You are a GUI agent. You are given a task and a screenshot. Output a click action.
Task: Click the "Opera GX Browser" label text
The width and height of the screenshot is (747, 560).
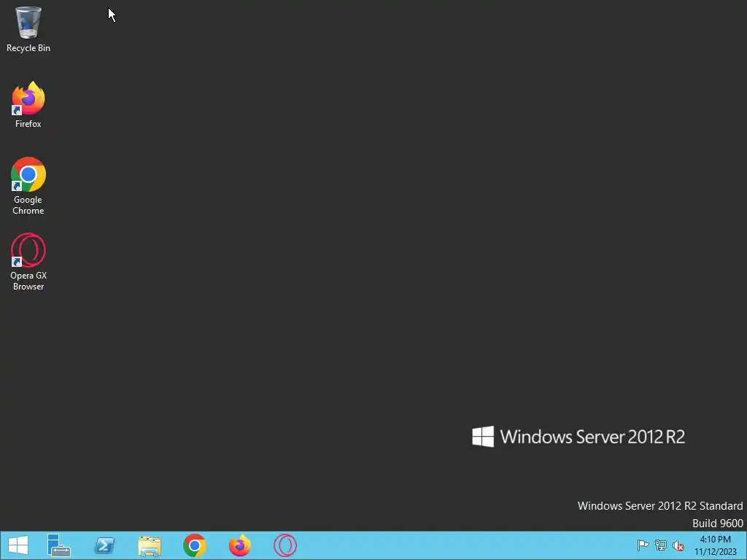point(28,281)
